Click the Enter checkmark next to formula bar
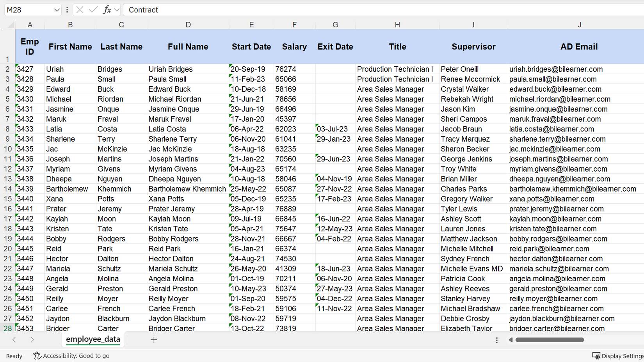The width and height of the screenshot is (644, 362). [x=94, y=10]
